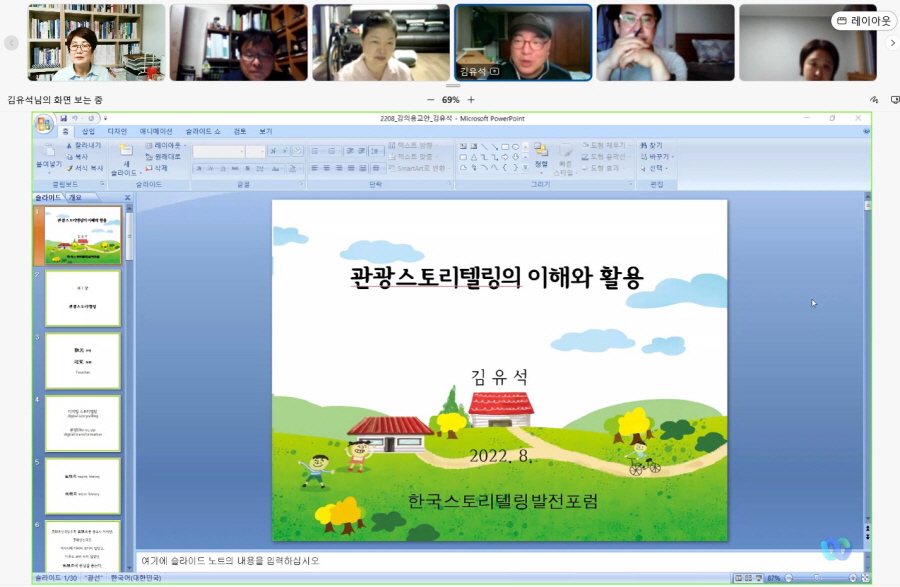Switch to the 애니메이션 ribbon tab

(x=156, y=132)
